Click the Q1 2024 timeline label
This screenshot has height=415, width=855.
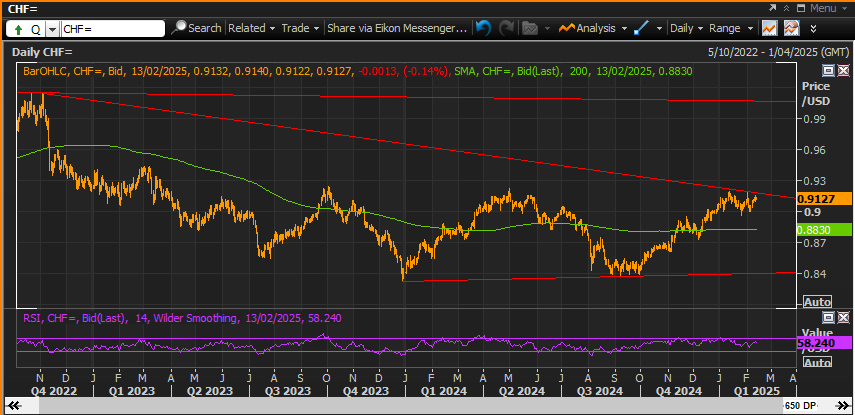point(444,391)
